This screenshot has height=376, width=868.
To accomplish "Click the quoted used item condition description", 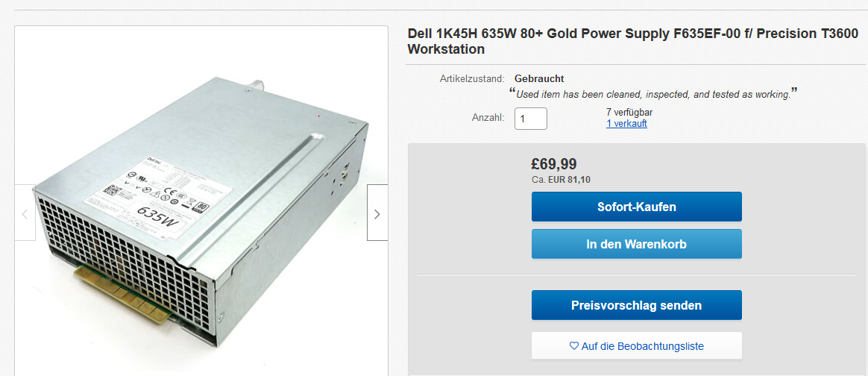I will tap(653, 94).
